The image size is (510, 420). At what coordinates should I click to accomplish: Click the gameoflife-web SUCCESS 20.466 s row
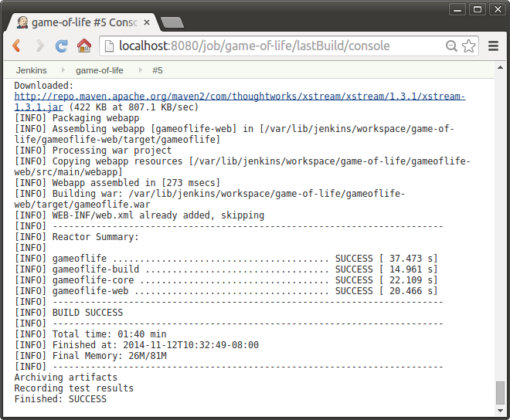(x=226, y=291)
